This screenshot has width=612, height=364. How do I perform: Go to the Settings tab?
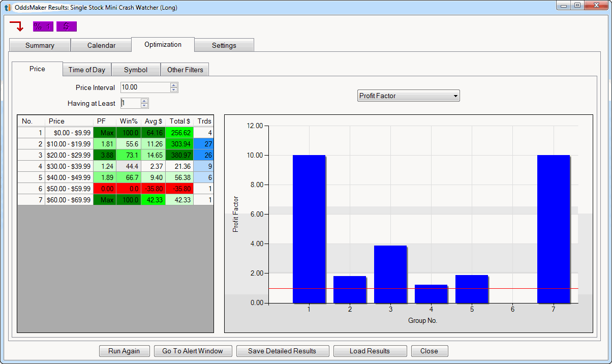point(224,45)
